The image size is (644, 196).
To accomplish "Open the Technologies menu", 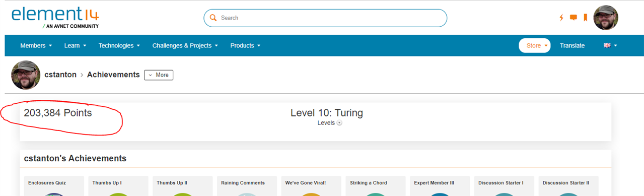I will click(x=119, y=45).
